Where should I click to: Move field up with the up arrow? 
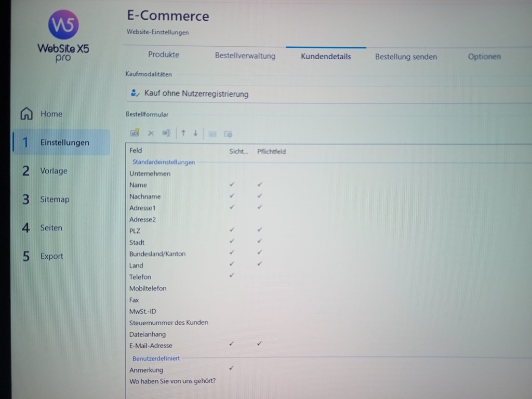183,133
